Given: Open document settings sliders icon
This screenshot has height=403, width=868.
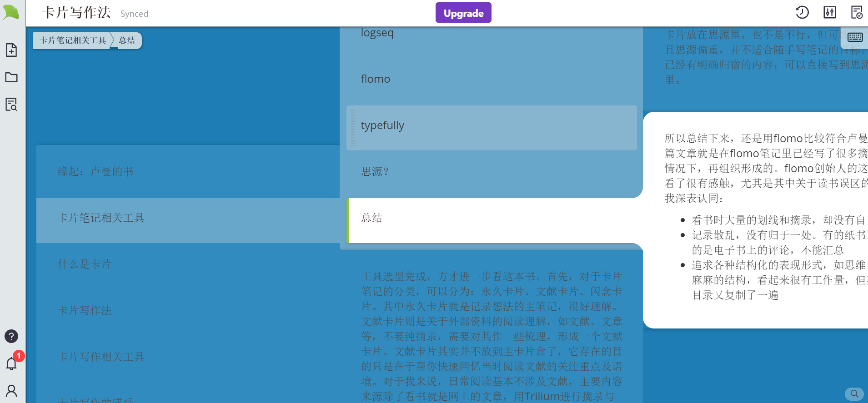Looking at the screenshot, I should coord(830,12).
